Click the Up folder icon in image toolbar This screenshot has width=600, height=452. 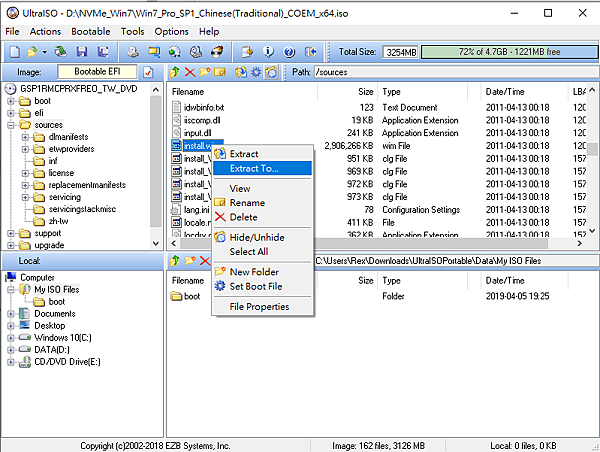tap(175, 72)
